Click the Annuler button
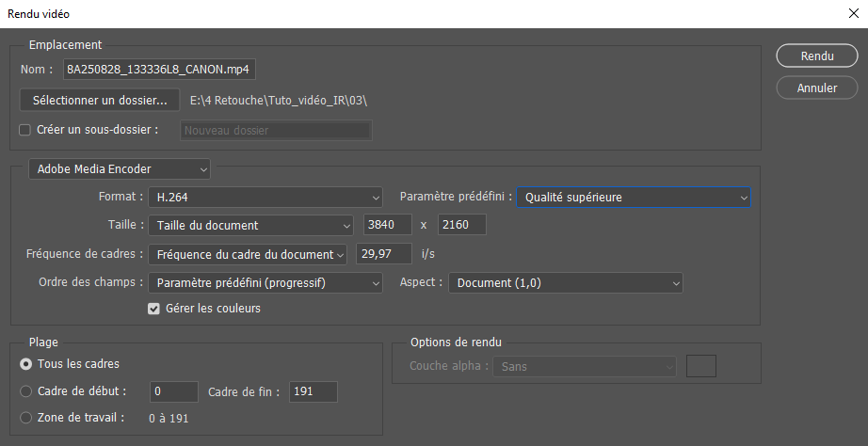 [816, 88]
